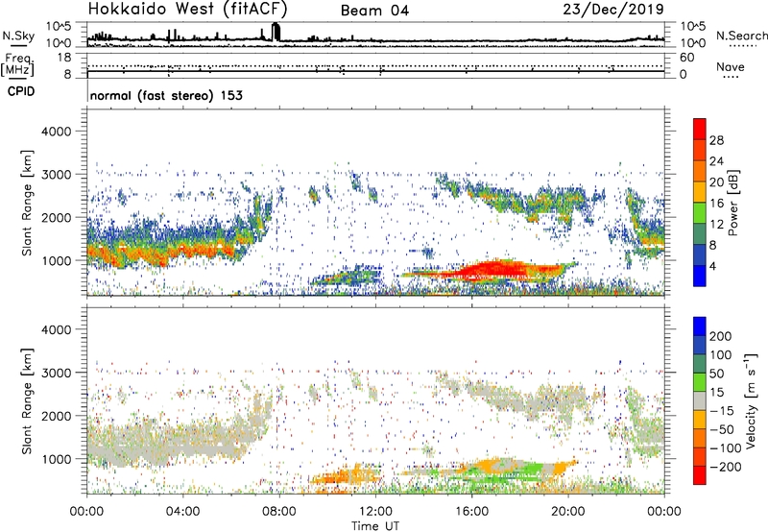Click the '04:00' time axis tick label
Image resolution: width=768 pixels, height=532 pixels.
[183, 512]
